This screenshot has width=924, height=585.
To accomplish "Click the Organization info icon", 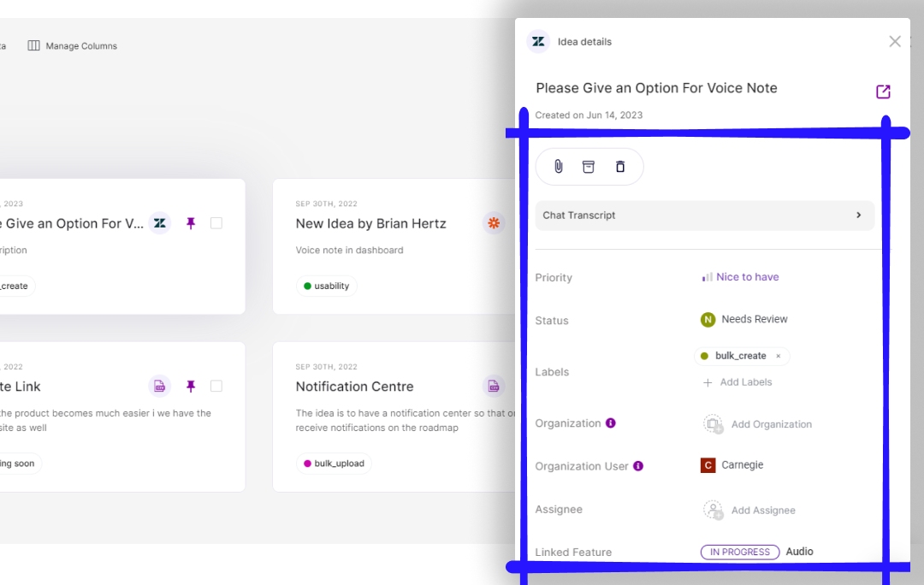I will point(611,423).
